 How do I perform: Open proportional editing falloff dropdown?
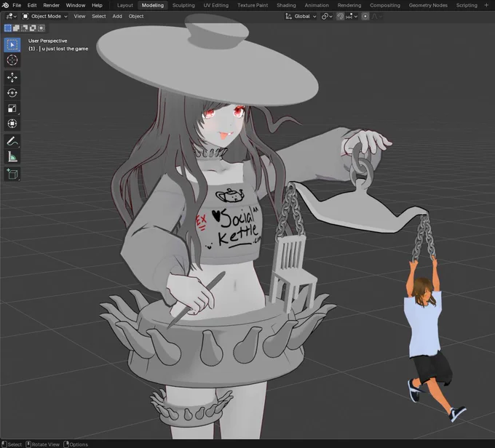pos(377,17)
